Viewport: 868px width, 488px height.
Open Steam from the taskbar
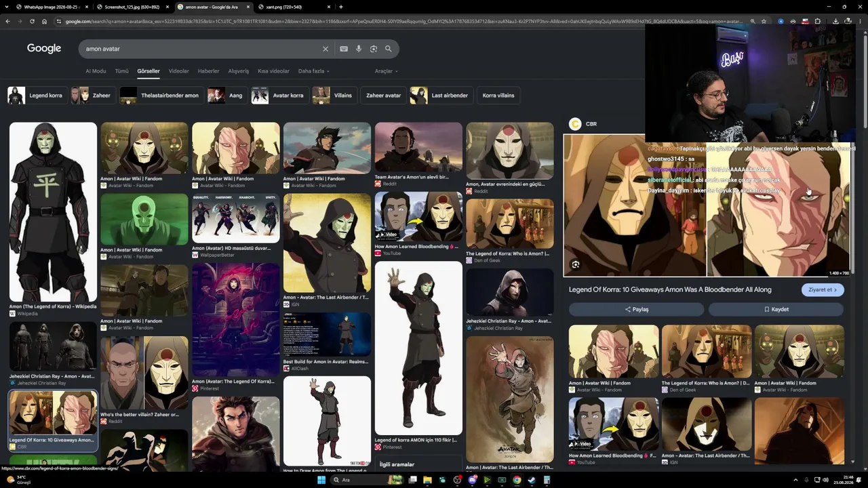click(x=532, y=480)
